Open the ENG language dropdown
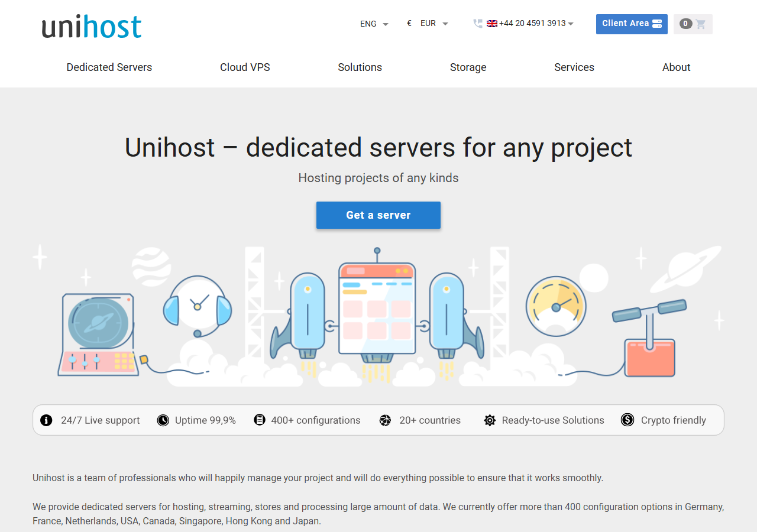 coord(374,24)
